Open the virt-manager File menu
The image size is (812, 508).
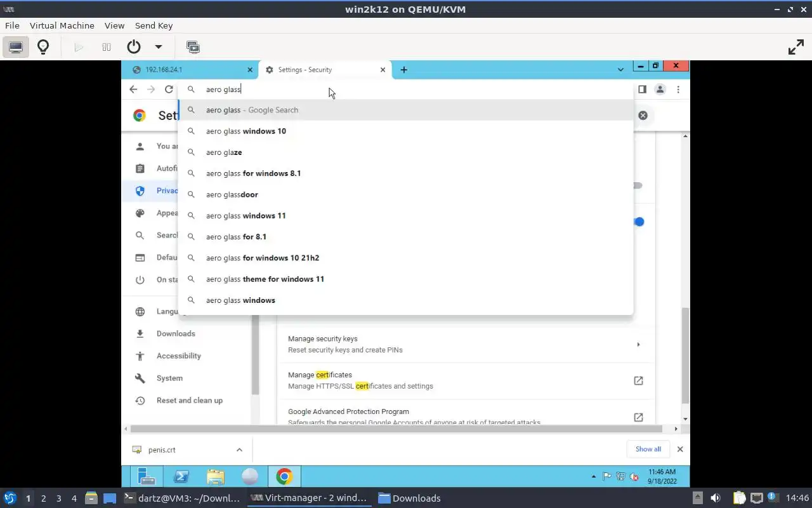12,25
